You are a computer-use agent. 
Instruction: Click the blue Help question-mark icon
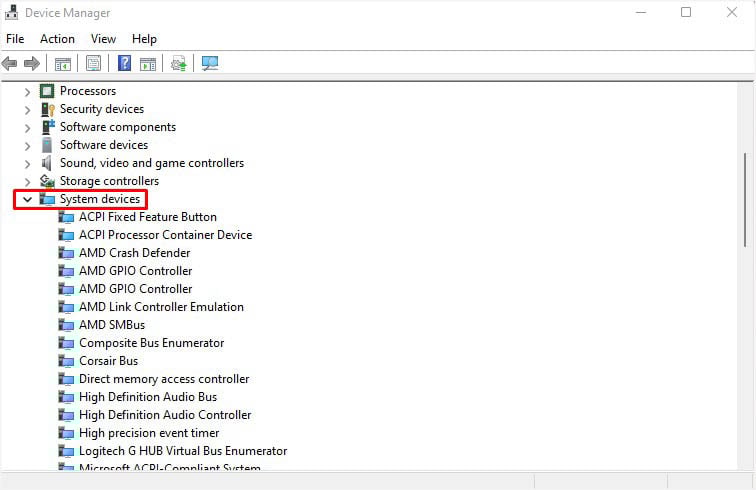(x=124, y=63)
